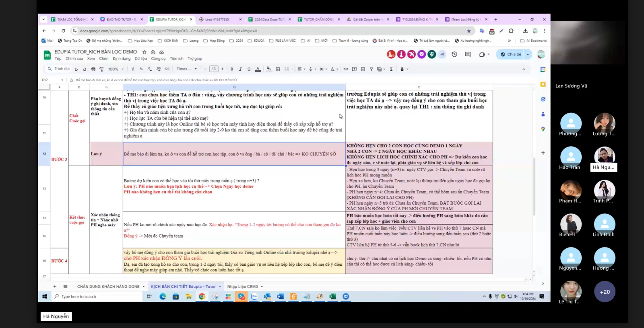Star the EDUPIA TUTOR document

(x=144, y=52)
